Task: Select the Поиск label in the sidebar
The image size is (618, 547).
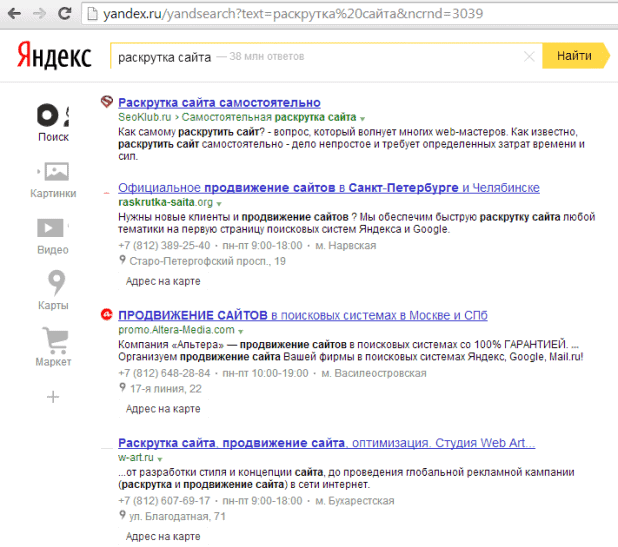Action: tap(53, 137)
